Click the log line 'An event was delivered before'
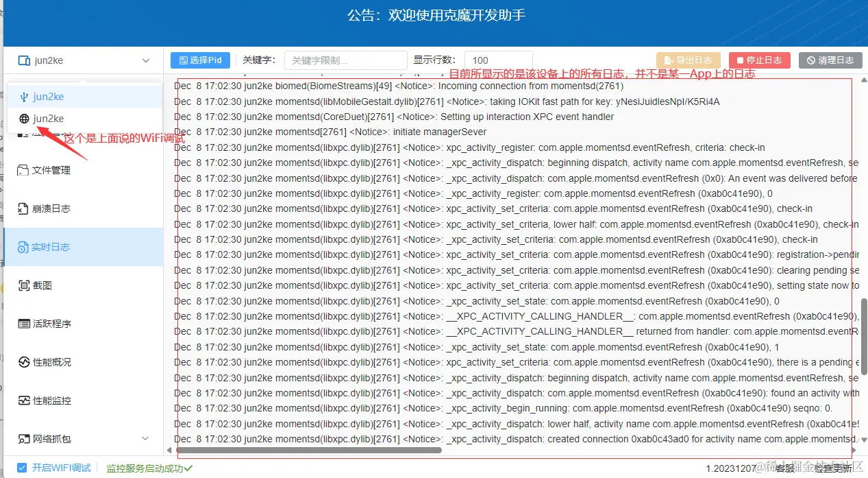 click(x=517, y=178)
